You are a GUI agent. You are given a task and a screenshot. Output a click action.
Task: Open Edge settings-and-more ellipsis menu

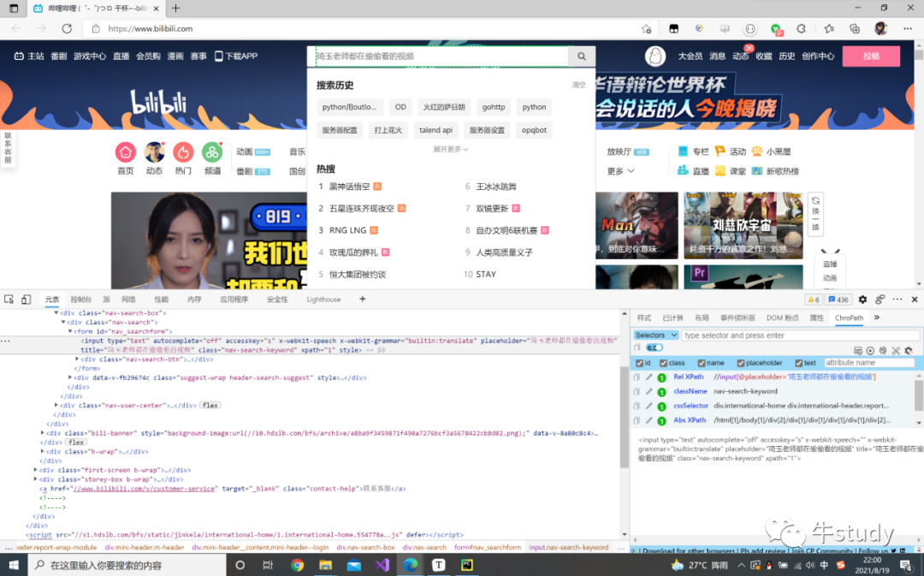tap(908, 28)
